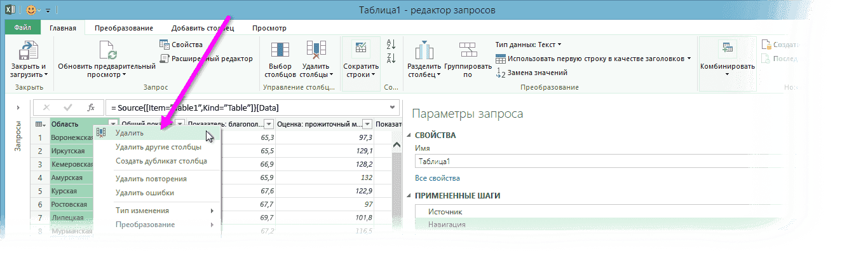Open the Область column filter dropdown
868x257 pixels.
point(113,124)
